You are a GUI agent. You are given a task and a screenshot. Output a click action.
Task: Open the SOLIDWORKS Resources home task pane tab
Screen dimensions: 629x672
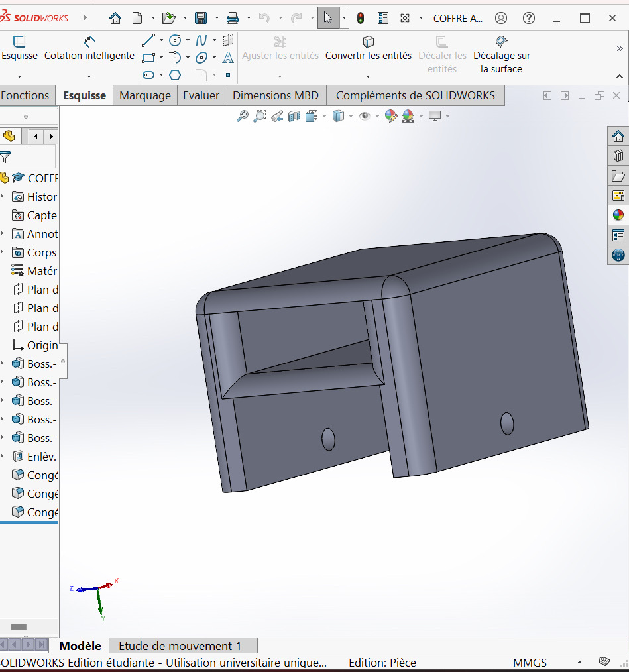coord(618,136)
